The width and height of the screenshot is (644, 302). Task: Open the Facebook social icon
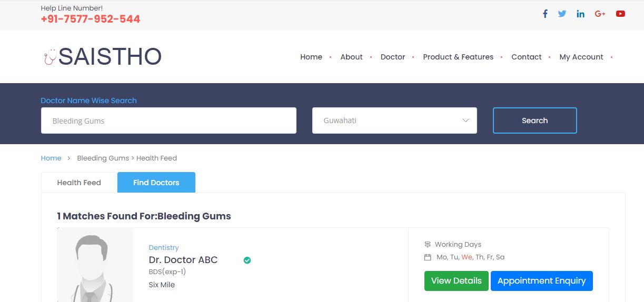tap(545, 14)
